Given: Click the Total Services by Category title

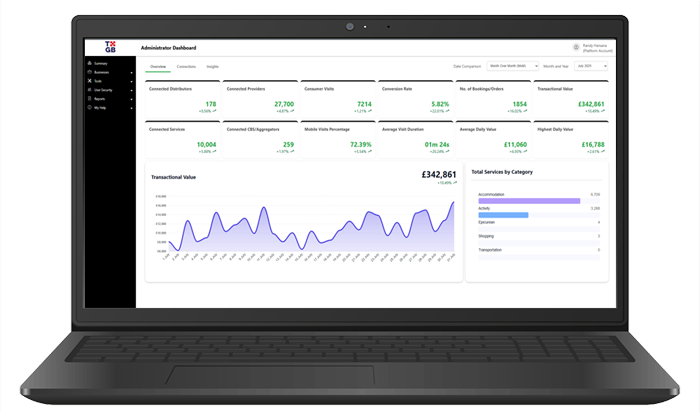Looking at the screenshot, I should pos(502,172).
